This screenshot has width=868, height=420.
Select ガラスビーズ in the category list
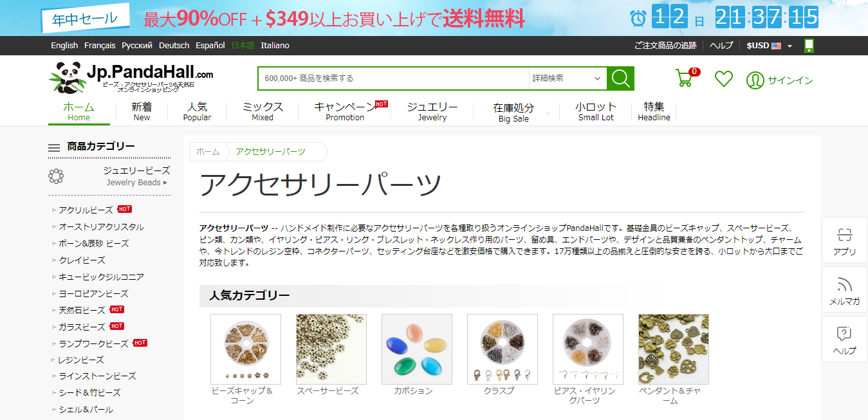click(82, 327)
